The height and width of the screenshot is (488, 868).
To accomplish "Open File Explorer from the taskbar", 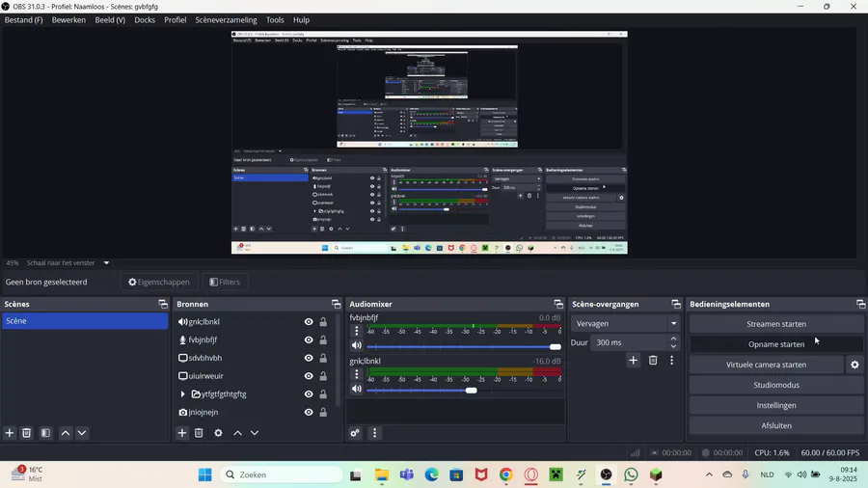I will pos(381,474).
